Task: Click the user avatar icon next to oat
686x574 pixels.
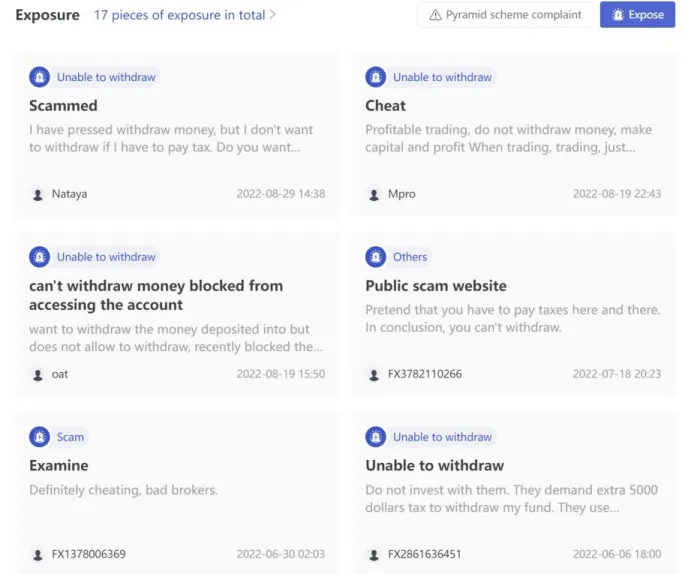Action: (38, 374)
